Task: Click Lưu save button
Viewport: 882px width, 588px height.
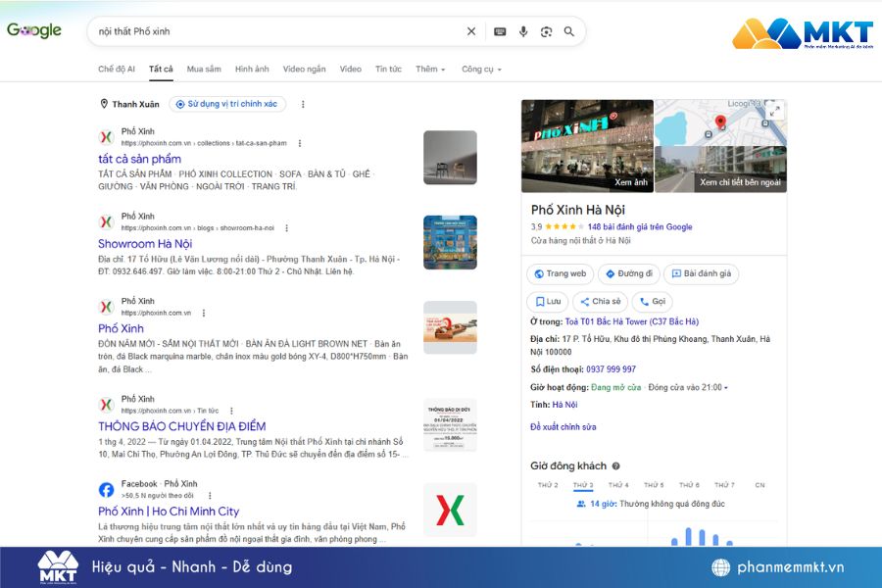Action: pyautogui.click(x=548, y=302)
